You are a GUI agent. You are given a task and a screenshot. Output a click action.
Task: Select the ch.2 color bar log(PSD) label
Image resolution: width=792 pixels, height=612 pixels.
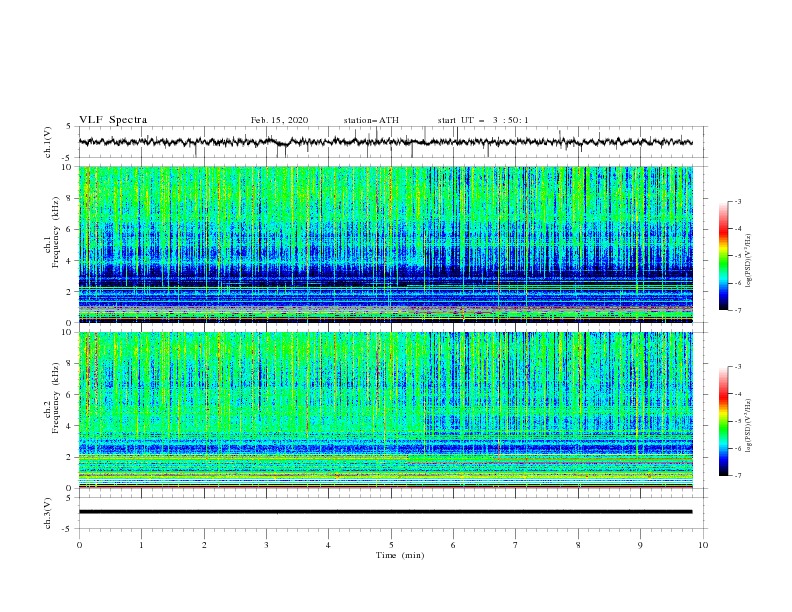click(x=748, y=426)
